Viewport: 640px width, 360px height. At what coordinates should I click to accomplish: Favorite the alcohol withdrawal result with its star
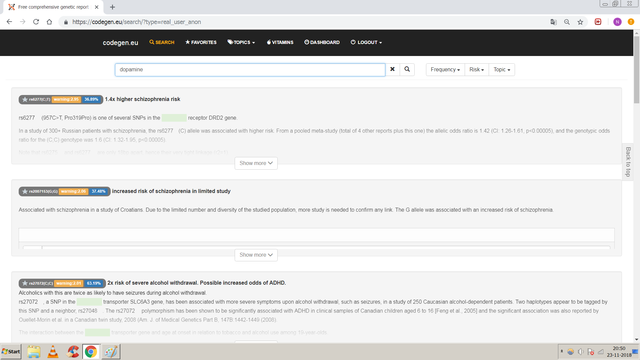coord(24,283)
